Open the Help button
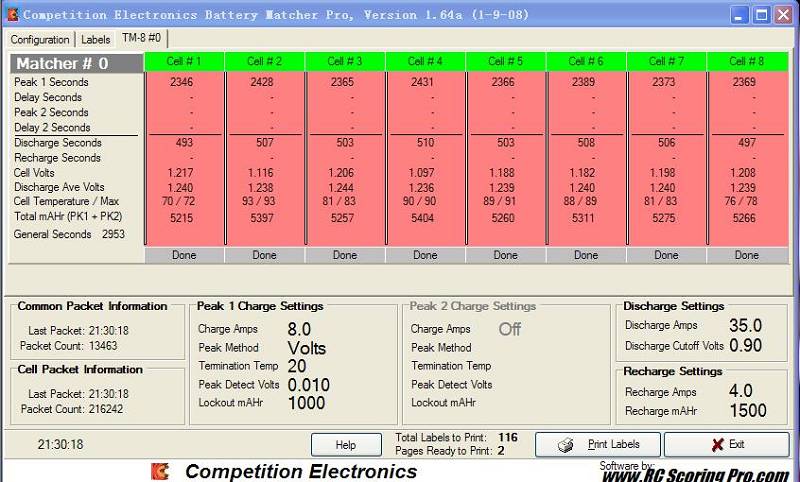The width and height of the screenshot is (800, 482). [x=346, y=445]
